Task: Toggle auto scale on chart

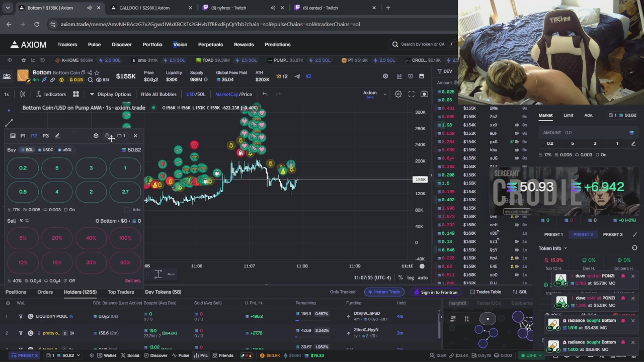Action: (423, 278)
